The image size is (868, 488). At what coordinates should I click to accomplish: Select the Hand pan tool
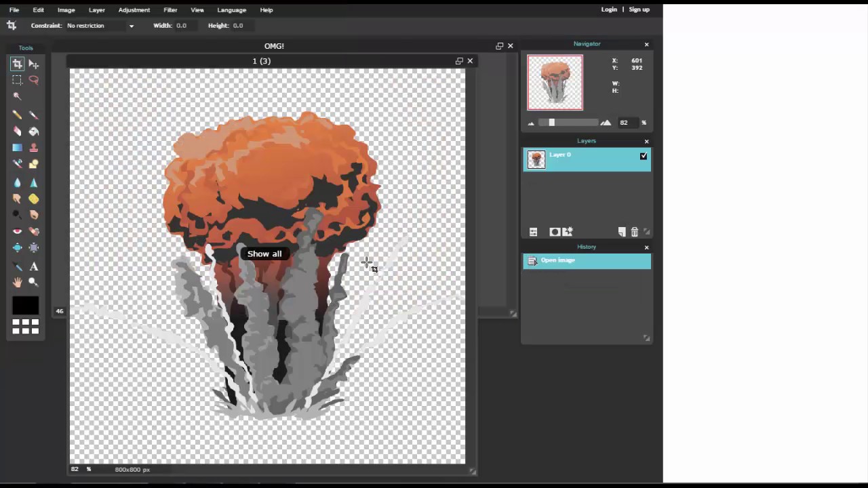(17, 283)
